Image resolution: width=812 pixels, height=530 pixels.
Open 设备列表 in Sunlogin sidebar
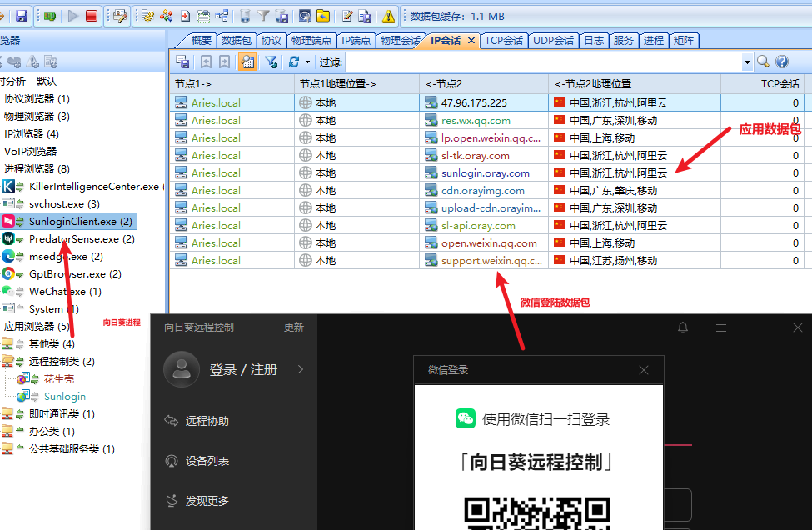(207, 461)
